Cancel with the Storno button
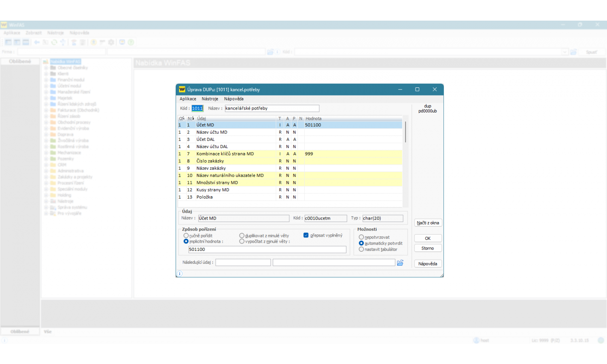Screen dimensions: 607x364 tap(428, 248)
